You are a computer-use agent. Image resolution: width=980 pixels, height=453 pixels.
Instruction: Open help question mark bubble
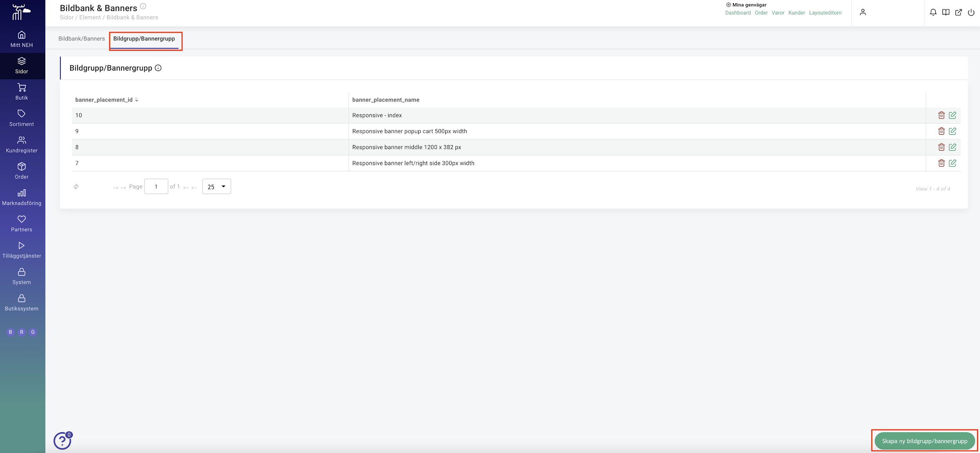63,441
